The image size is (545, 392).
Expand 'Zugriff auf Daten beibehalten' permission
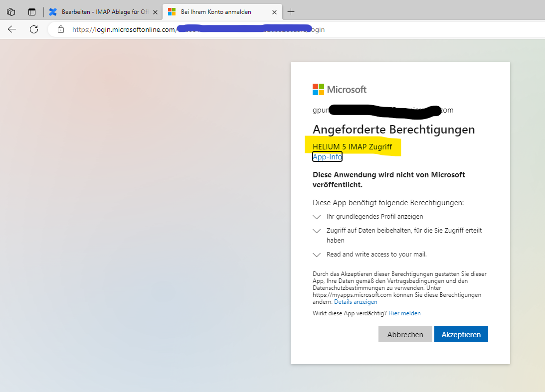point(317,231)
